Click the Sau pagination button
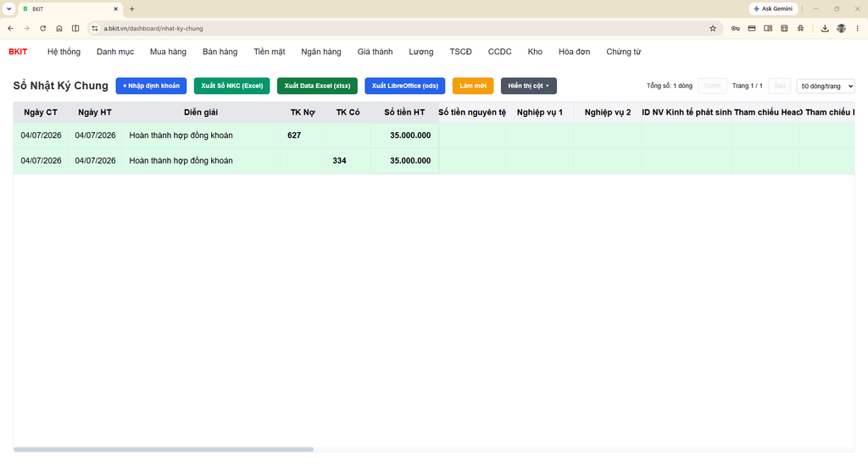 pyautogui.click(x=780, y=86)
